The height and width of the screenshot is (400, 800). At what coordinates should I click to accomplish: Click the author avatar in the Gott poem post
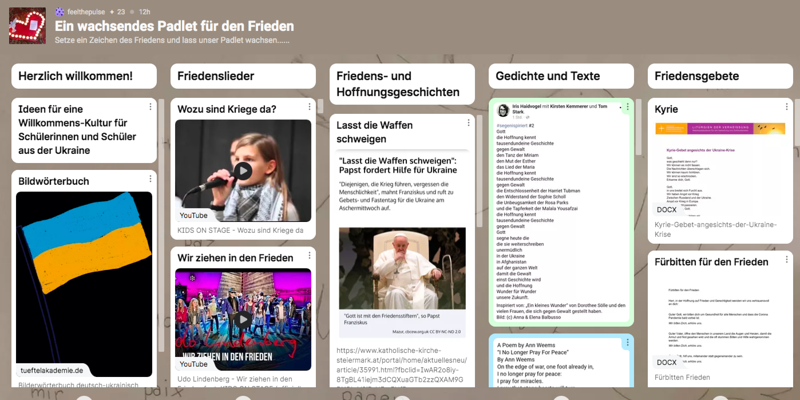point(502,109)
